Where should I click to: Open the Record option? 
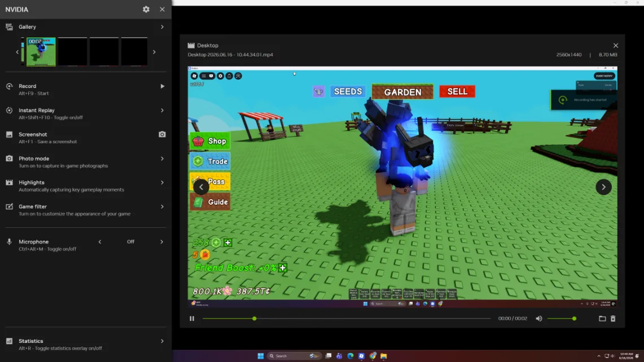pyautogui.click(x=86, y=90)
